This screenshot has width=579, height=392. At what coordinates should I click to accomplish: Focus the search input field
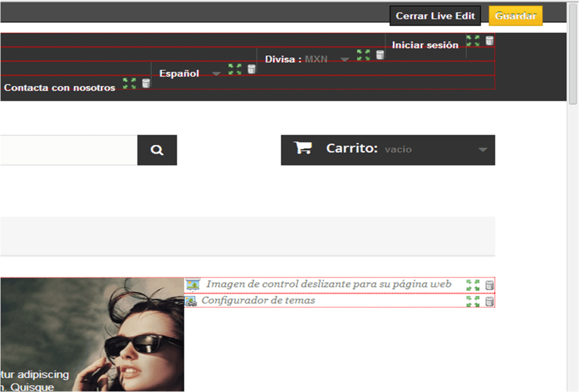(x=68, y=150)
